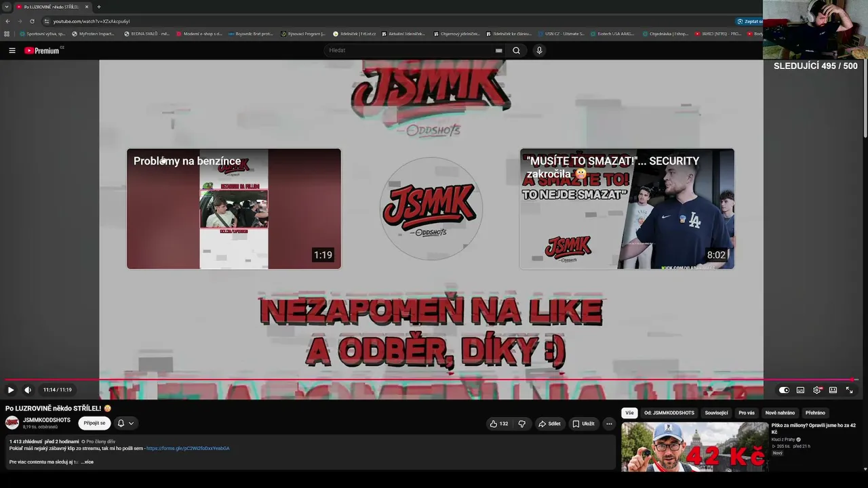Click the search magnifier button
The height and width of the screenshot is (488, 868).
coord(516,50)
